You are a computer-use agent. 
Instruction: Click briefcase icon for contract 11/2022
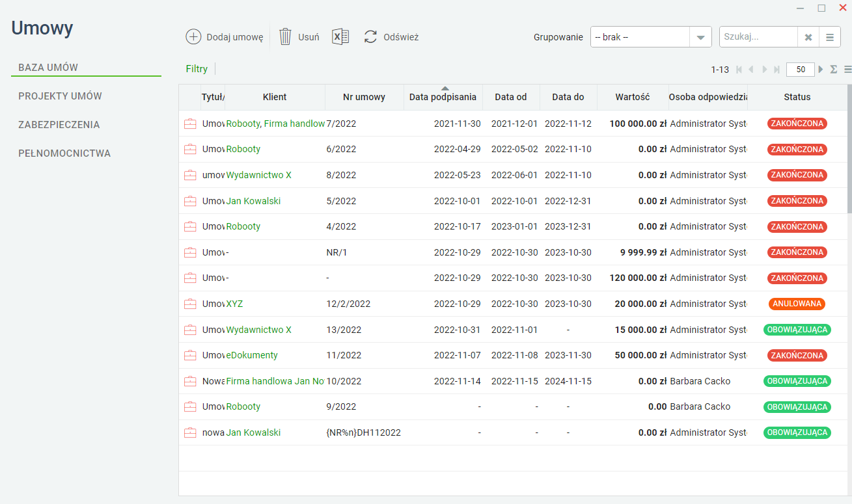[x=190, y=355]
